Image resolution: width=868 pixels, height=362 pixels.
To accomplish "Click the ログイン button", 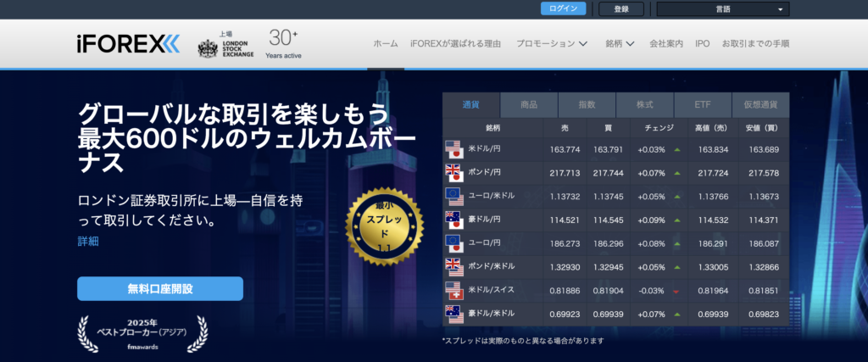I will click(x=563, y=8).
